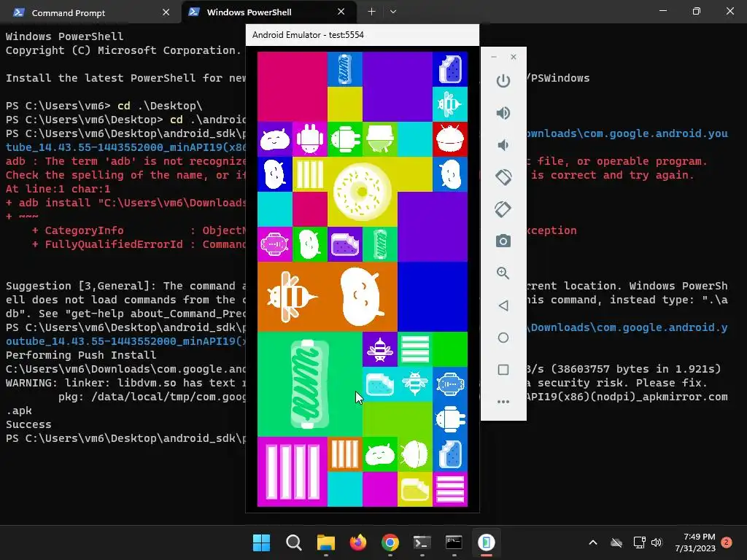The image size is (747, 560).
Task: Open emulator extended controls (three dots)
Action: (503, 402)
